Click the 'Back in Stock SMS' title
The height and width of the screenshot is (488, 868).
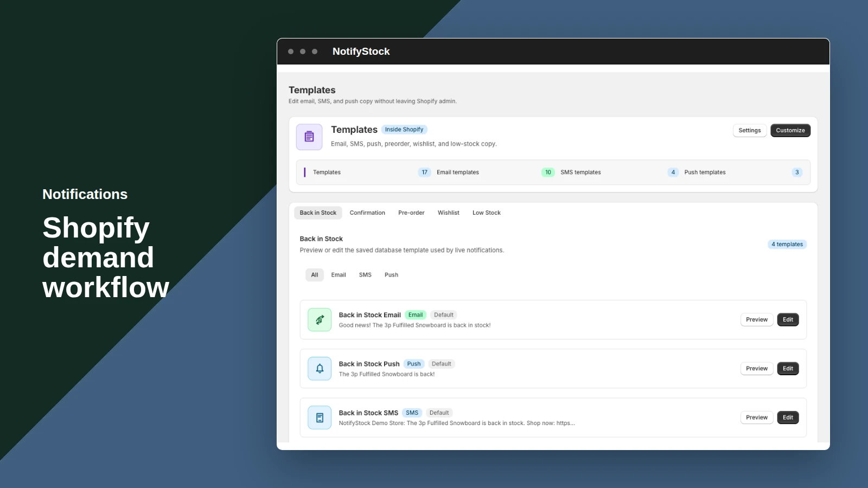pyautogui.click(x=368, y=413)
